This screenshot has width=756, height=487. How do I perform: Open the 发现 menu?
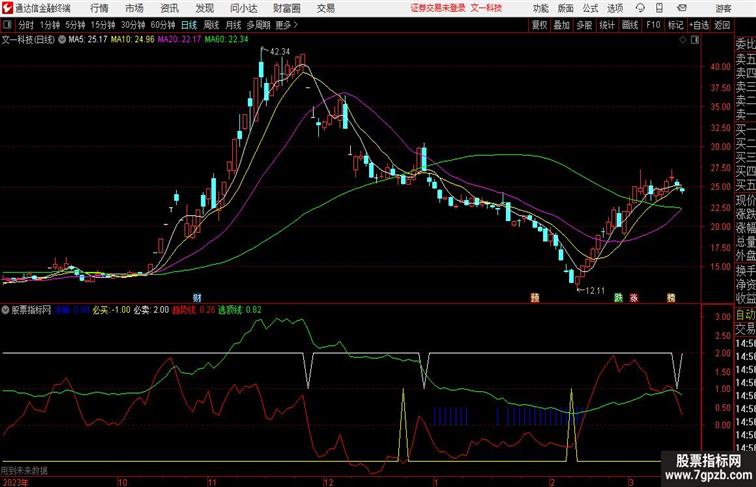(204, 8)
